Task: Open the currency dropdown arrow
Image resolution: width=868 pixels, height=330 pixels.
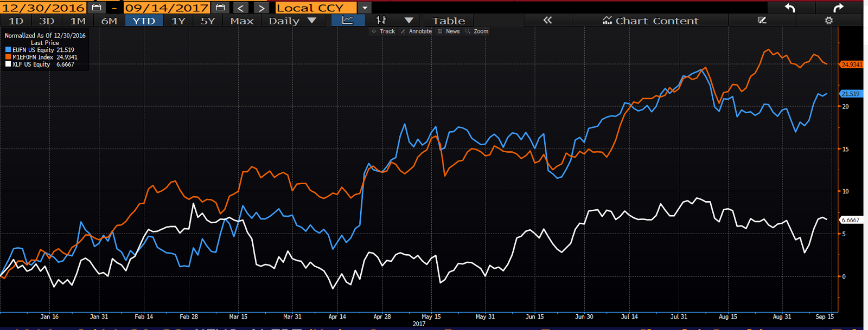Action: [x=365, y=8]
